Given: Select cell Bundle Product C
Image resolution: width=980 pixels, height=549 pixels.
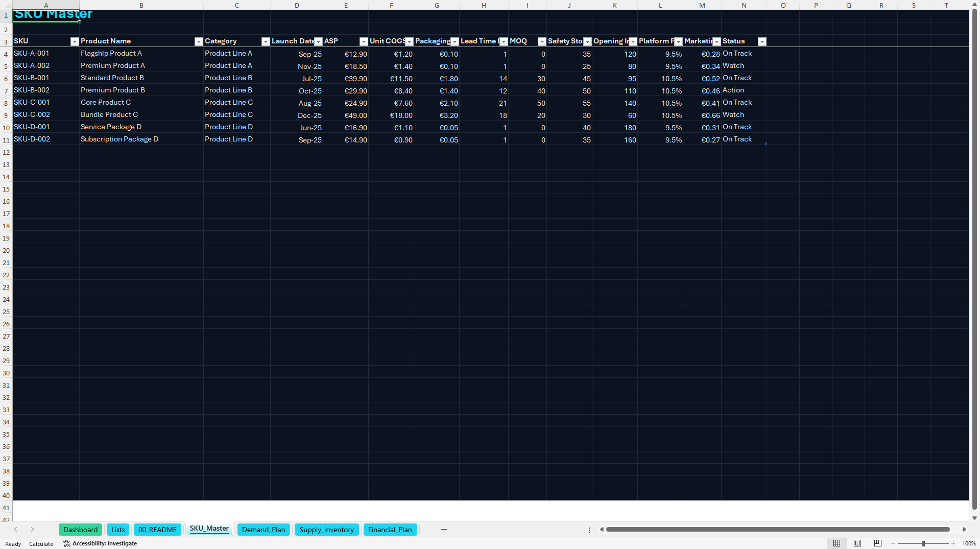Looking at the screenshot, I should point(141,115).
